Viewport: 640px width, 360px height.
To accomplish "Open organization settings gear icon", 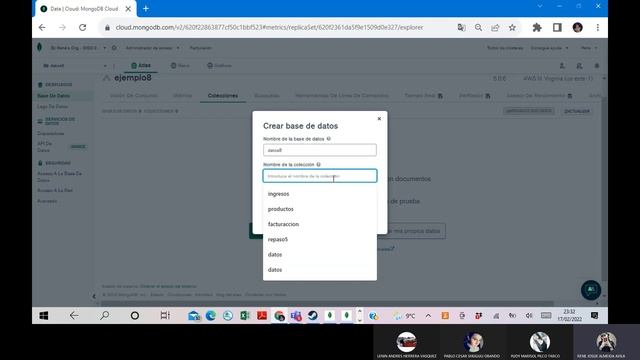I will point(114,48).
